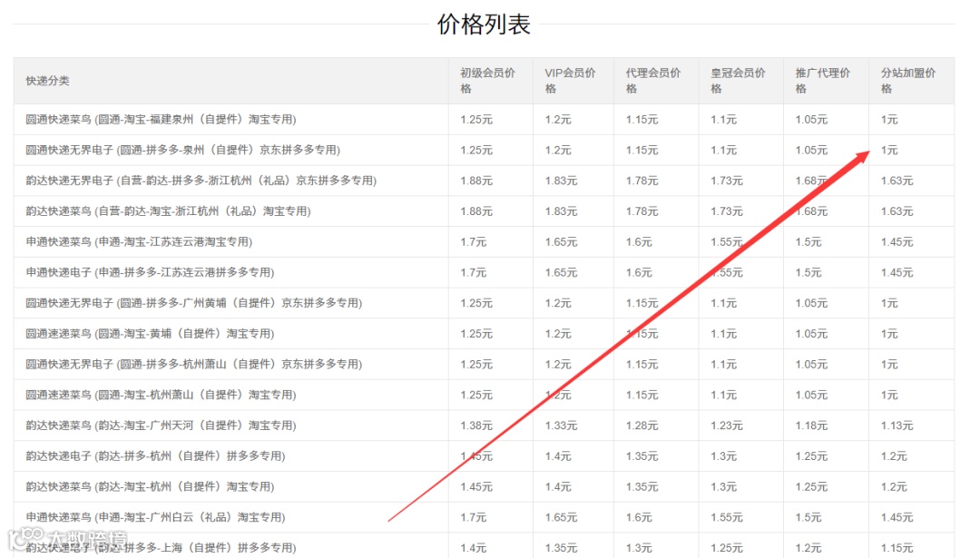Select row '圆通-淘宝-杭州萧山（自提件）淘宝专用'
This screenshot has height=558, width=980.
pyautogui.click(x=484, y=395)
